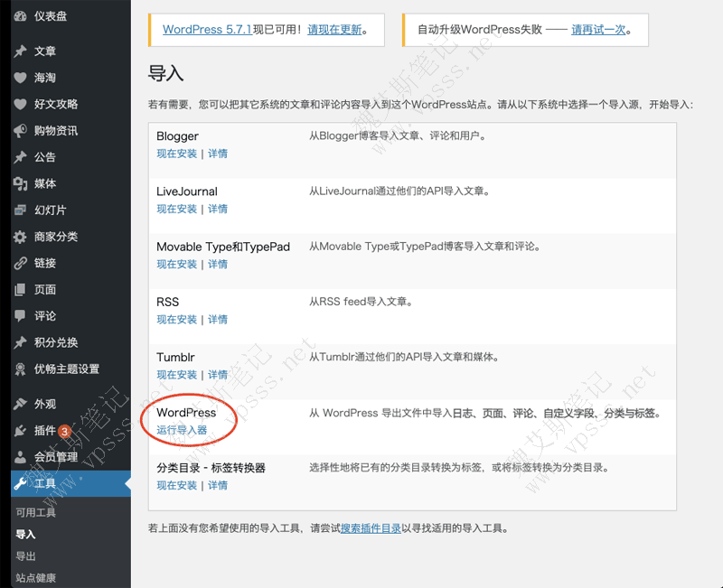The height and width of the screenshot is (588, 723).
Task: Open 详情 for RSS importer
Action: coord(218,320)
